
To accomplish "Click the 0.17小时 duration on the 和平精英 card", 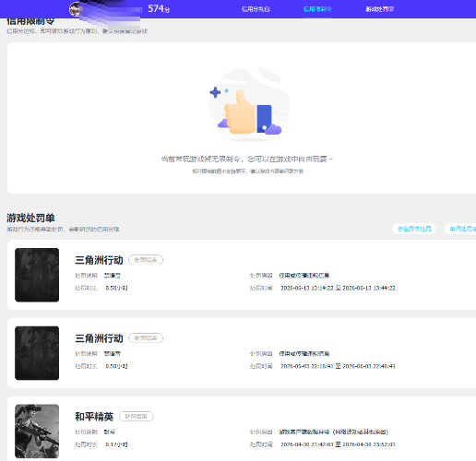I will coord(116,444).
